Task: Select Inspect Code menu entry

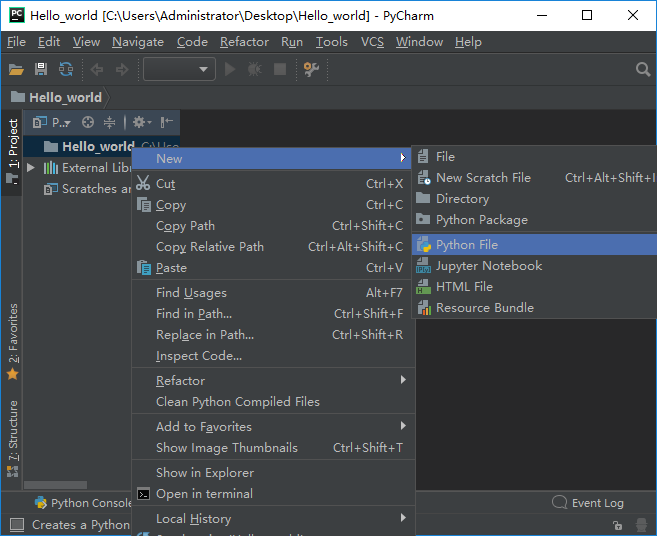Action: [x=273, y=355]
